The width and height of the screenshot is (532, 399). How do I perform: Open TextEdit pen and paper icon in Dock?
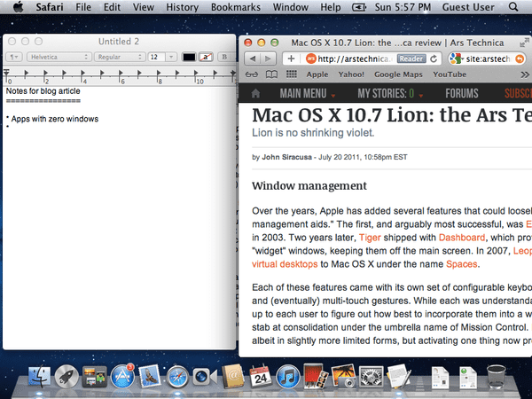coord(399,376)
